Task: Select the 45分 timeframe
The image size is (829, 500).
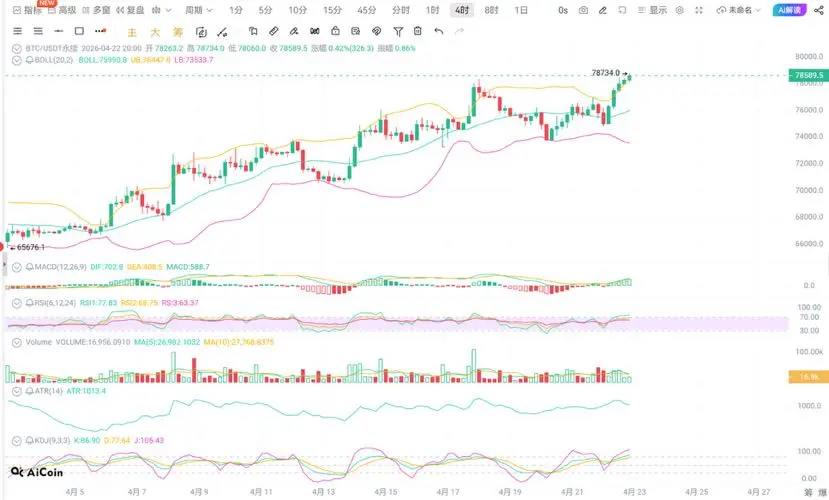Action: pyautogui.click(x=366, y=10)
